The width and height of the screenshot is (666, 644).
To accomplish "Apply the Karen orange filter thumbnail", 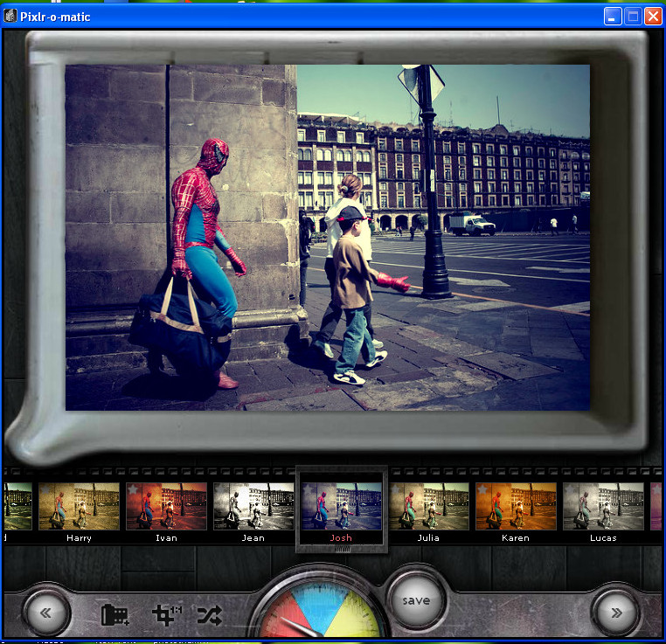I will pos(516,506).
